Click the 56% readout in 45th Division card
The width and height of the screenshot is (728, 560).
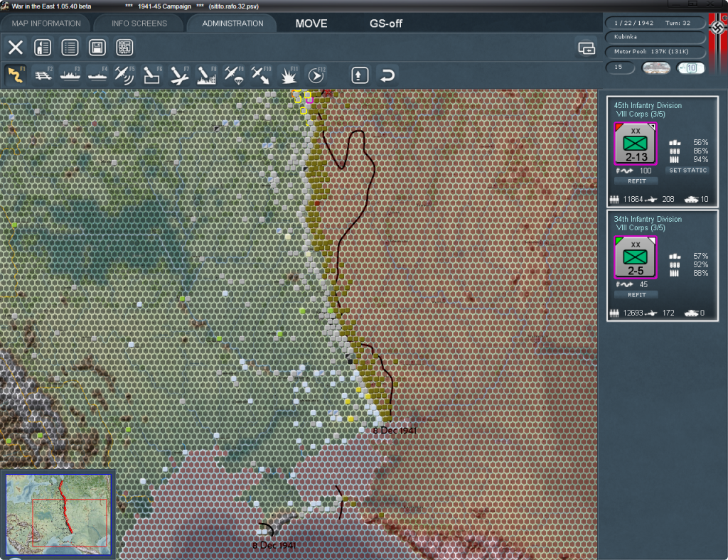pyautogui.click(x=700, y=142)
